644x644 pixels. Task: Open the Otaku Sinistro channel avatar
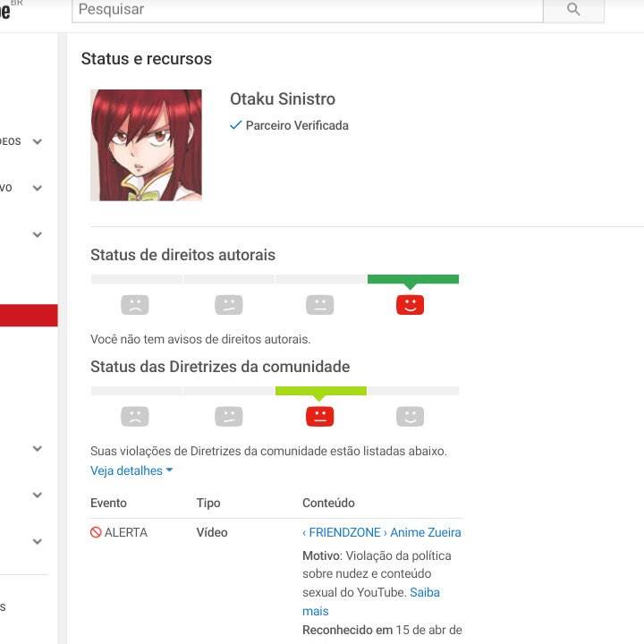146,145
